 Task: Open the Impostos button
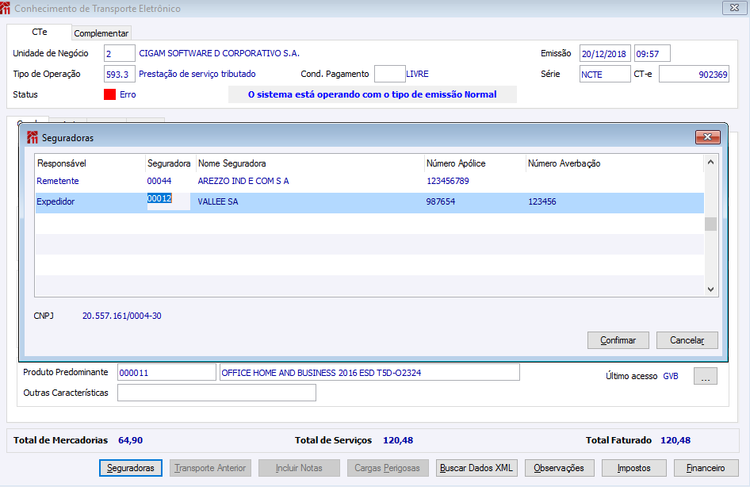tap(634, 468)
